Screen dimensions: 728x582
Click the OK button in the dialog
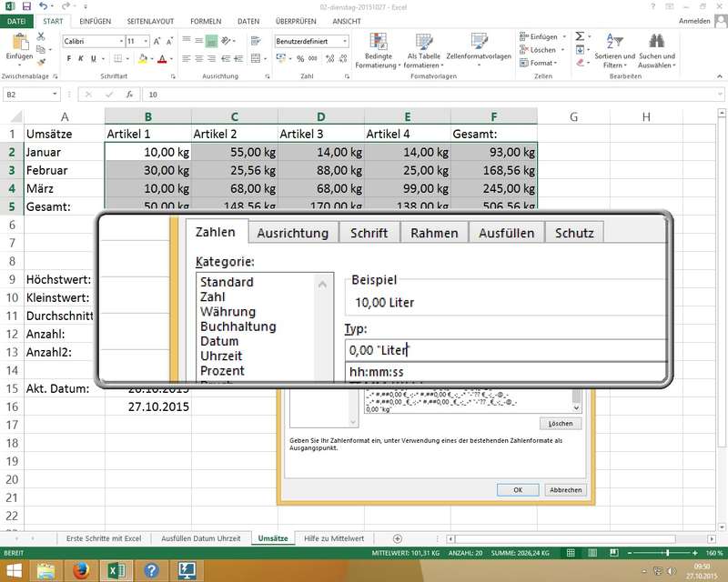(x=518, y=489)
